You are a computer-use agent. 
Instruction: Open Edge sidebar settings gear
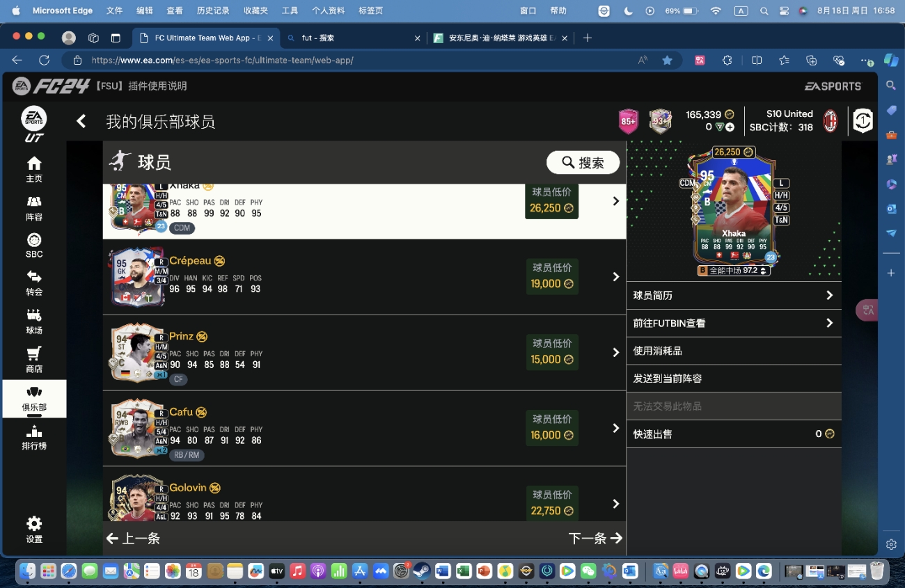point(891,544)
